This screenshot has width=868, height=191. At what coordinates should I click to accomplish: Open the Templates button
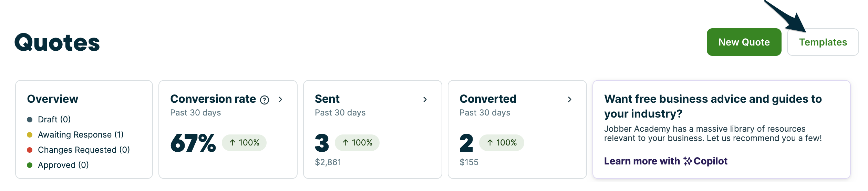point(823,42)
